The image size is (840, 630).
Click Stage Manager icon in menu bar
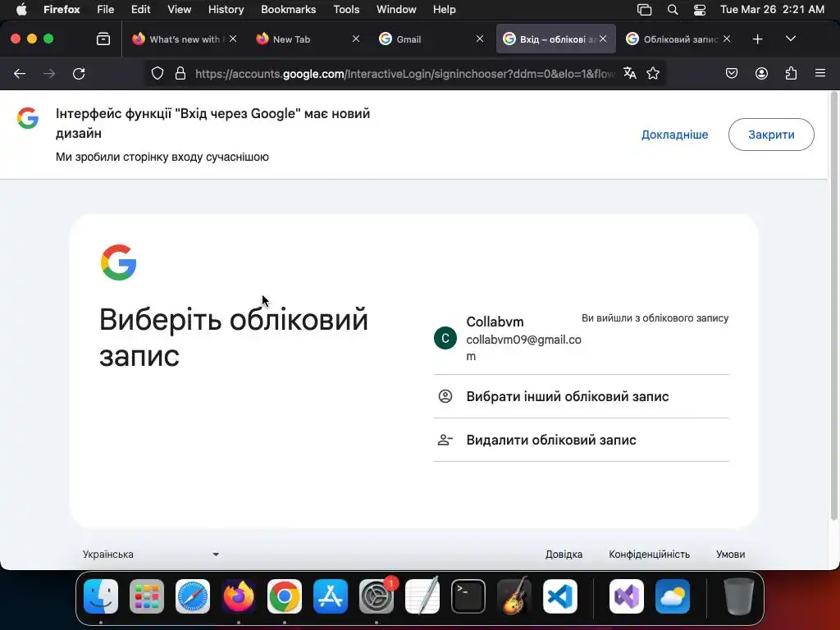pyautogui.click(x=644, y=10)
